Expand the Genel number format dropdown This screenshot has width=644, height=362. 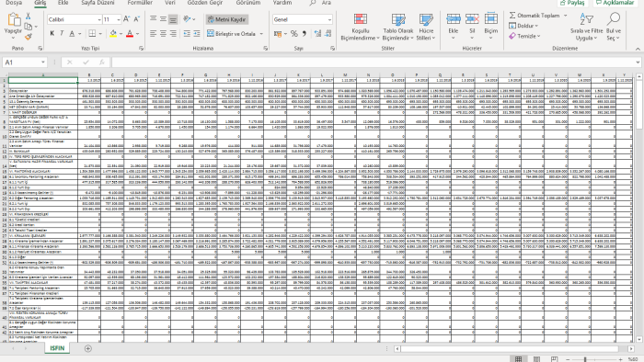click(329, 19)
